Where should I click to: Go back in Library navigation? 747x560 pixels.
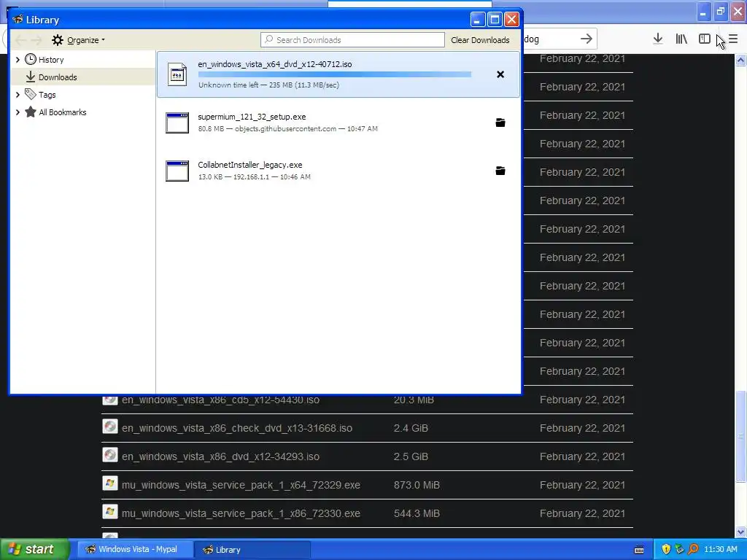point(20,40)
